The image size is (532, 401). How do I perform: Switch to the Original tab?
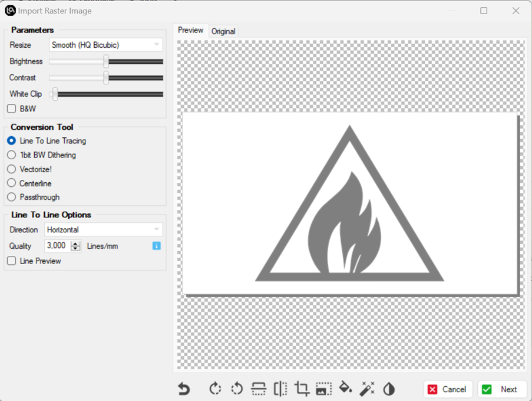click(x=223, y=31)
